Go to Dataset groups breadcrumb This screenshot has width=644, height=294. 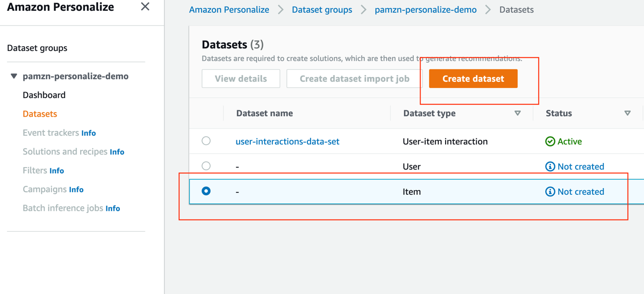[x=322, y=10]
